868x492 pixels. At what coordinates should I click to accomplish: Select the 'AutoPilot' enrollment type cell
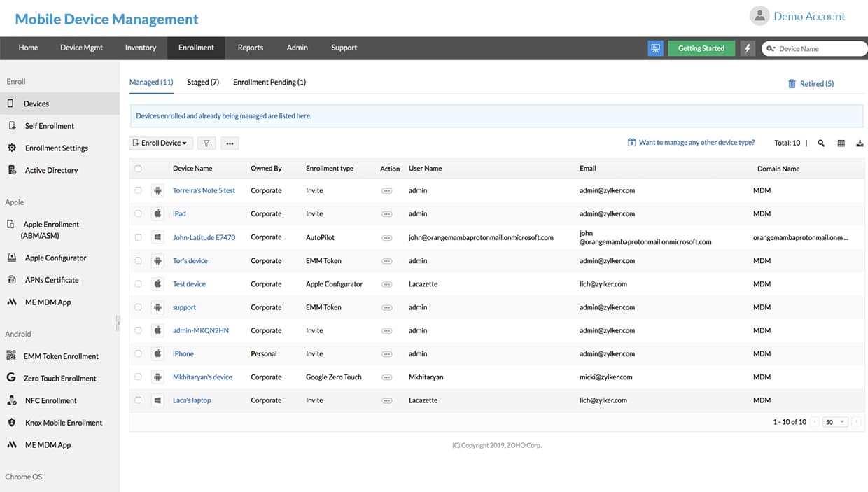[321, 237]
